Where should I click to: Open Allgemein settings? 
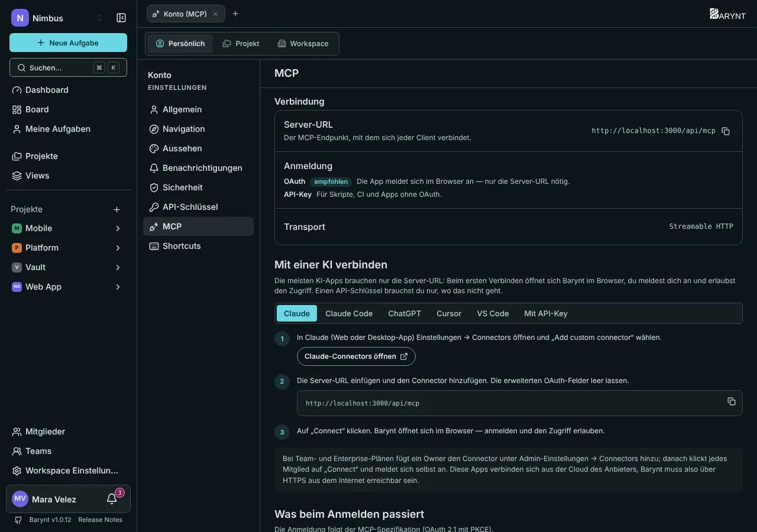[x=198, y=109]
